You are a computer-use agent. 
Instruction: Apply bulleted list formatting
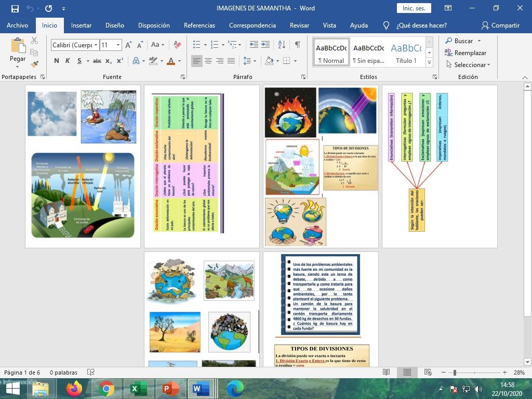pos(196,45)
